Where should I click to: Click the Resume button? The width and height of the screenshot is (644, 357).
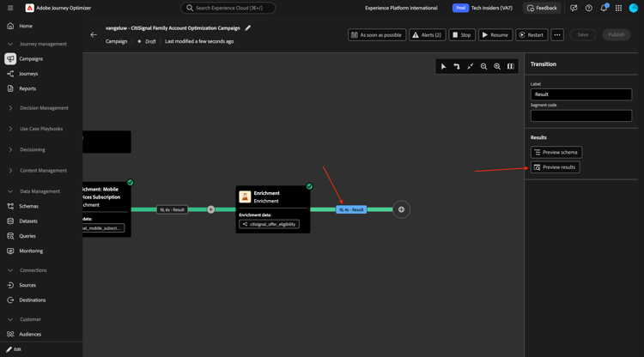495,35
